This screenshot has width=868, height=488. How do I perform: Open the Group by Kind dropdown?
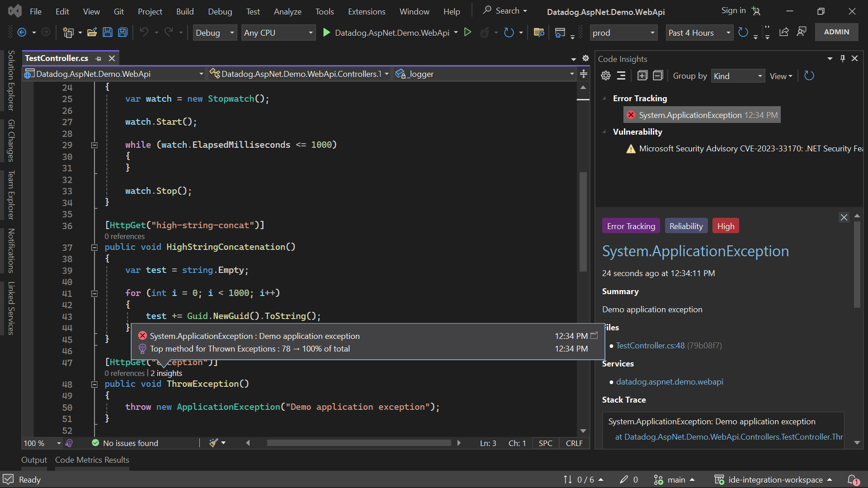point(738,76)
